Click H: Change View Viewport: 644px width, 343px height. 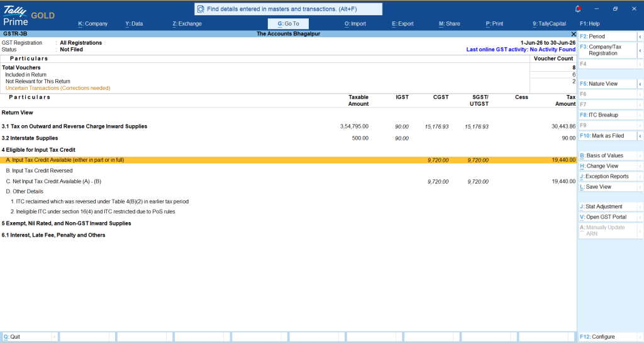608,166
